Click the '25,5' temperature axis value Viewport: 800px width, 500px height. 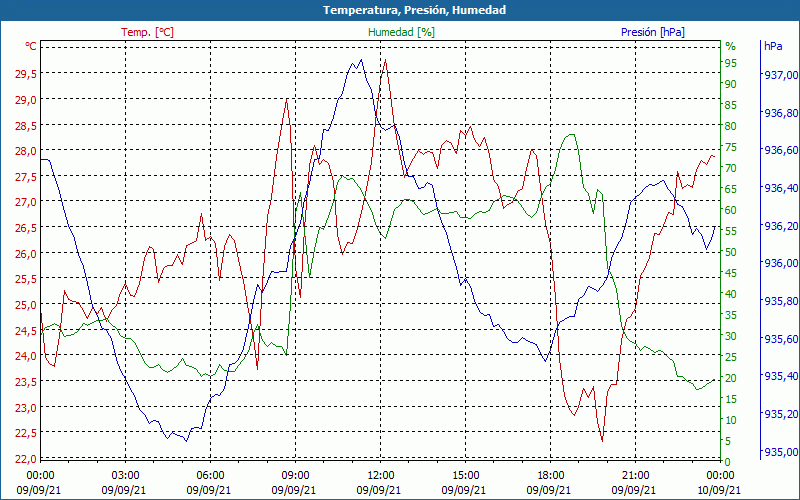coord(26,280)
